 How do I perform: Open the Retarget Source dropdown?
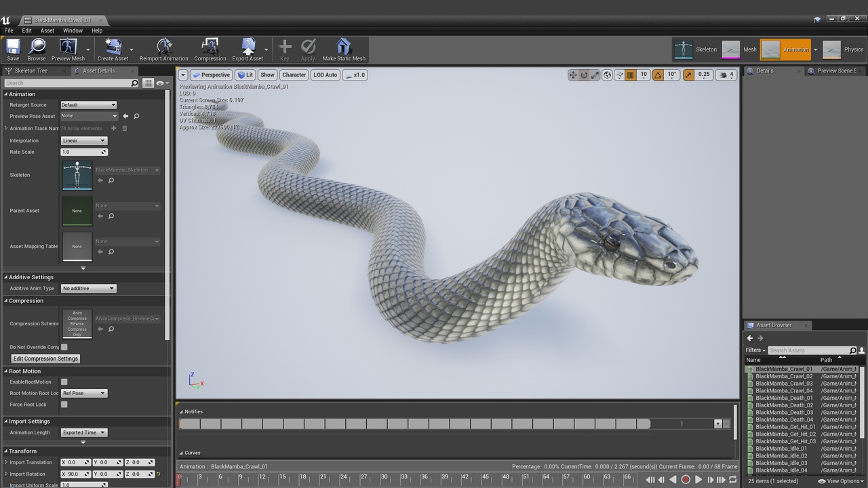(89, 105)
